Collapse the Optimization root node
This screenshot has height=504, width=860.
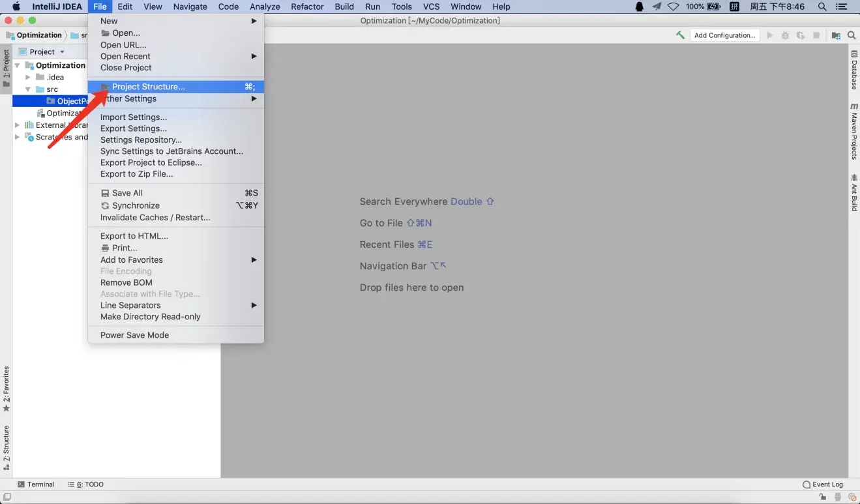click(17, 65)
